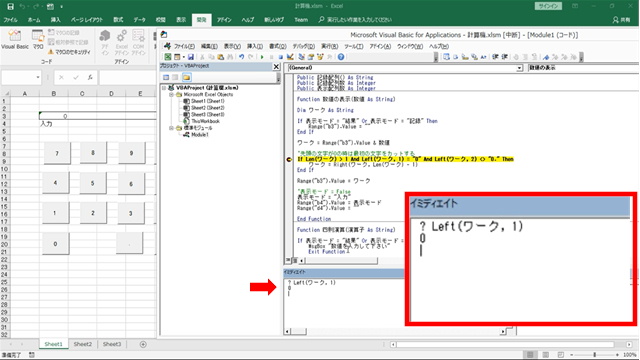
Task: Select Module1 in the project tree
Action: 196,135
